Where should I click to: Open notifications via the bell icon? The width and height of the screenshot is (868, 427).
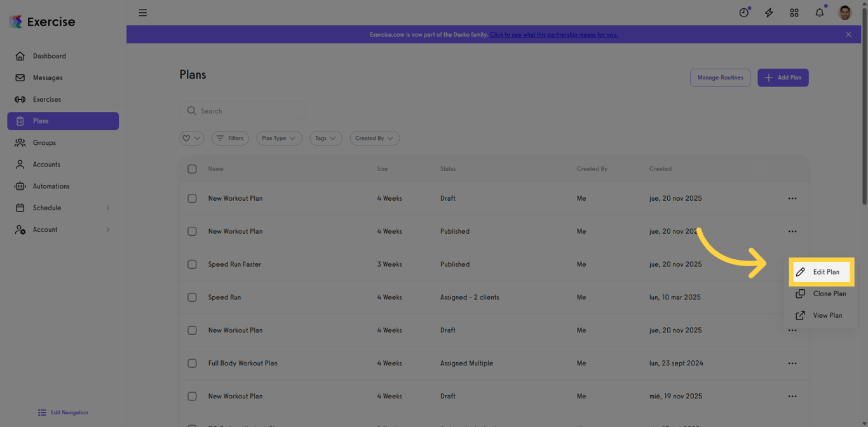coord(819,12)
